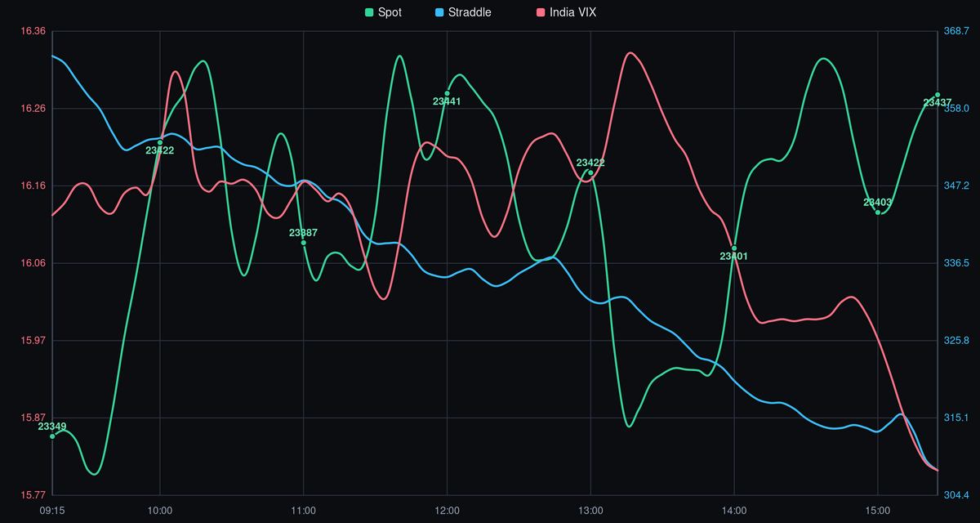Click the 347.2 straddle axis value

tap(956, 186)
